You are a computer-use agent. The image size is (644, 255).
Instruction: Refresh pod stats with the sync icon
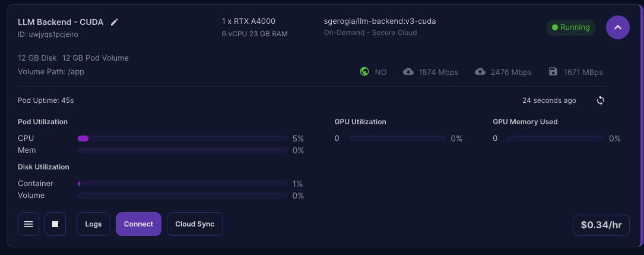point(601,100)
